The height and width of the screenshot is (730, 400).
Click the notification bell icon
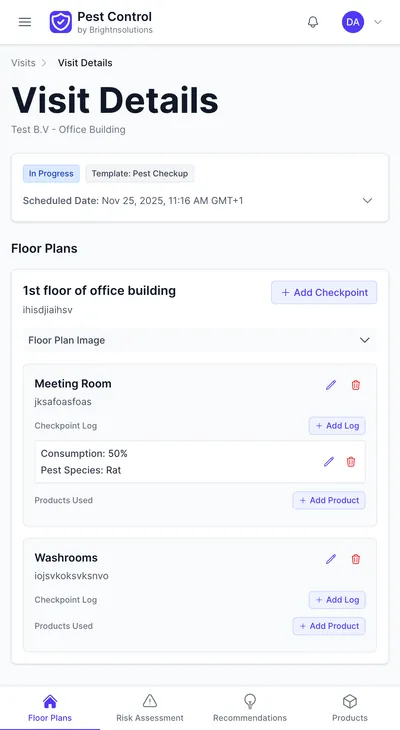(313, 22)
